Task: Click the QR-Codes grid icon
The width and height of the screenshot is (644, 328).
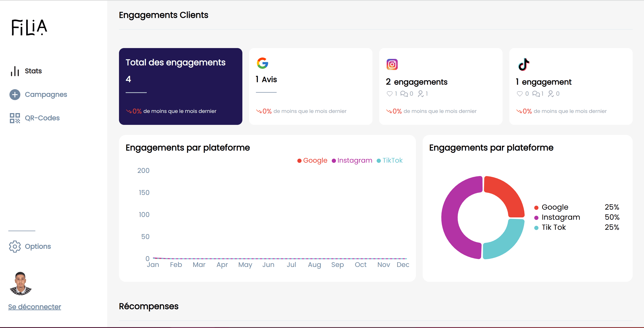Action: click(15, 118)
